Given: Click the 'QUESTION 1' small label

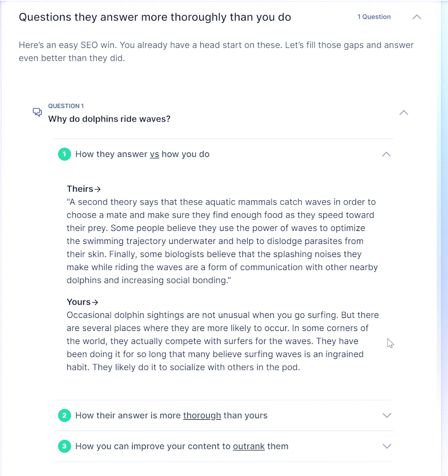Looking at the screenshot, I should (x=66, y=106).
